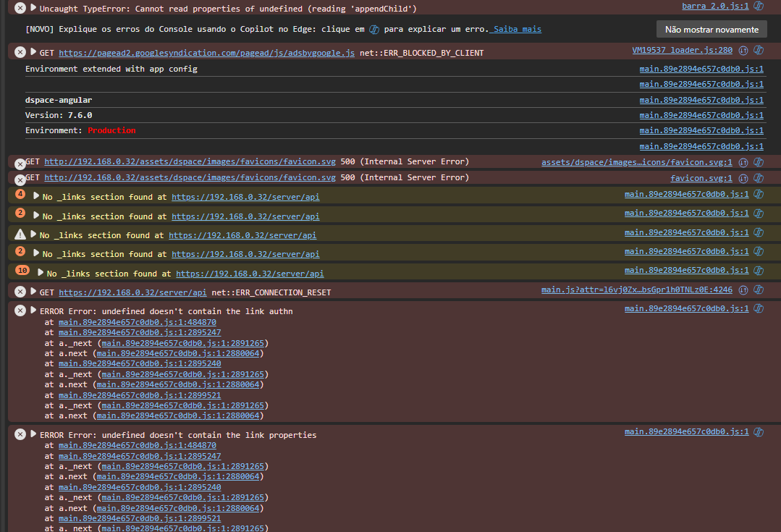Viewport: 781px width, 532px height.
Task: Expand the 'link authn' ERROR stack trace
Action: pos(33,311)
